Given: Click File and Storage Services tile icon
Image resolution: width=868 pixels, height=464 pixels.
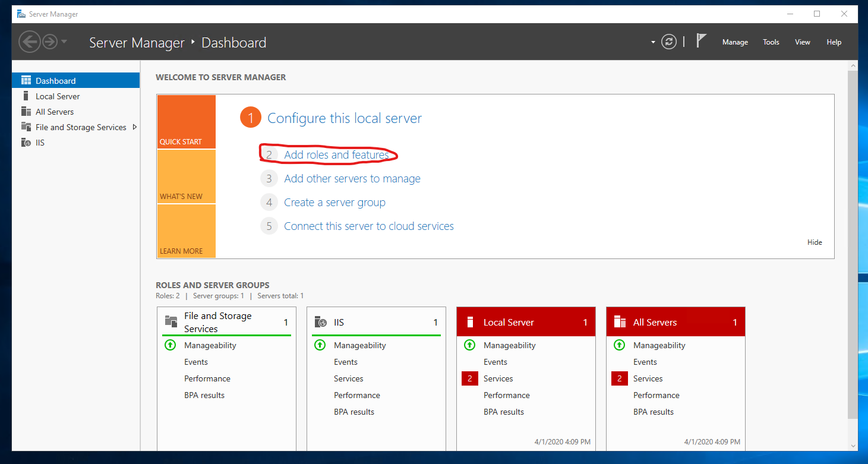Looking at the screenshot, I should (171, 321).
